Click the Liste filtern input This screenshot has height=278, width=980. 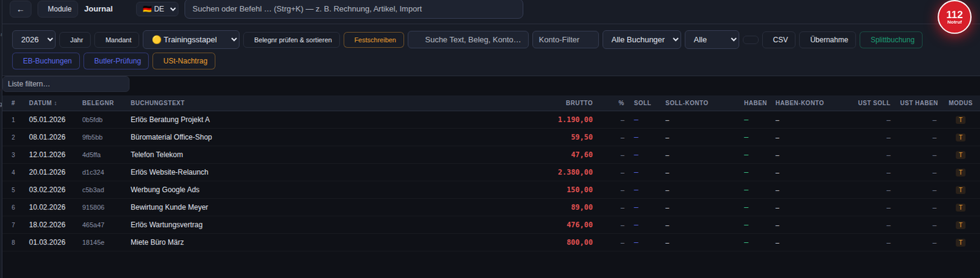point(65,84)
